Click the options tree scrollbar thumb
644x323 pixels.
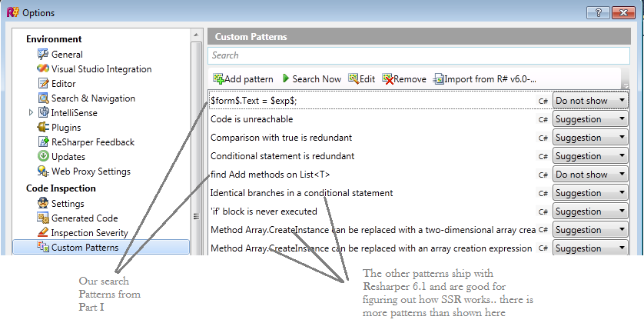coord(196,148)
